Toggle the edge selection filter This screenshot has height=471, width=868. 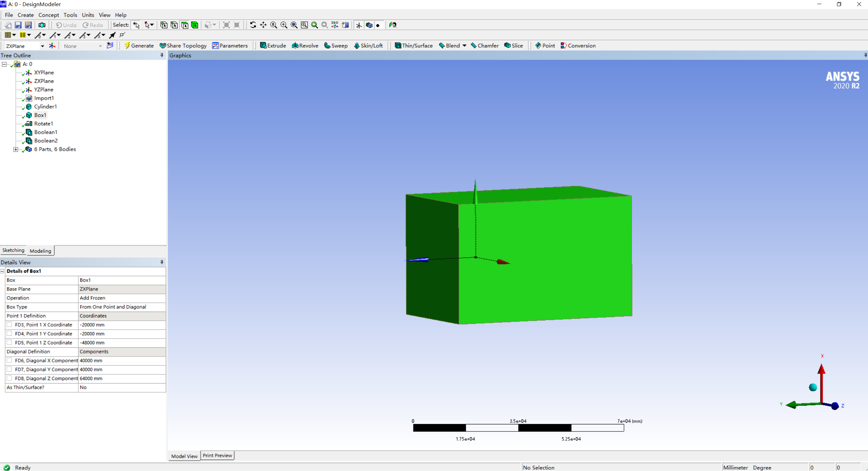[x=174, y=25]
